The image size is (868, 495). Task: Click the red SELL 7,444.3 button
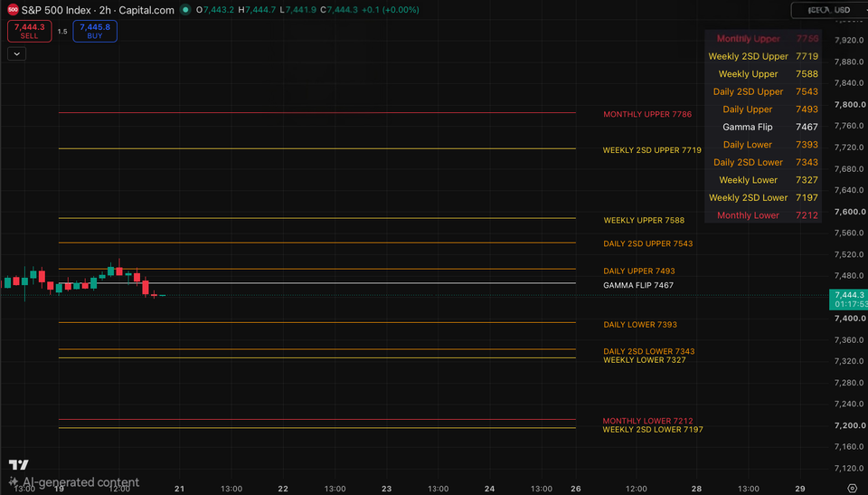(29, 31)
